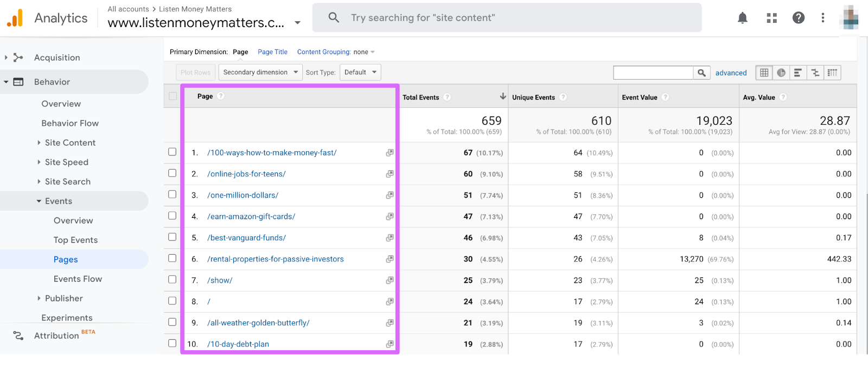The width and height of the screenshot is (868, 367).
Task: Switch to Performance bar view
Action: tap(797, 73)
